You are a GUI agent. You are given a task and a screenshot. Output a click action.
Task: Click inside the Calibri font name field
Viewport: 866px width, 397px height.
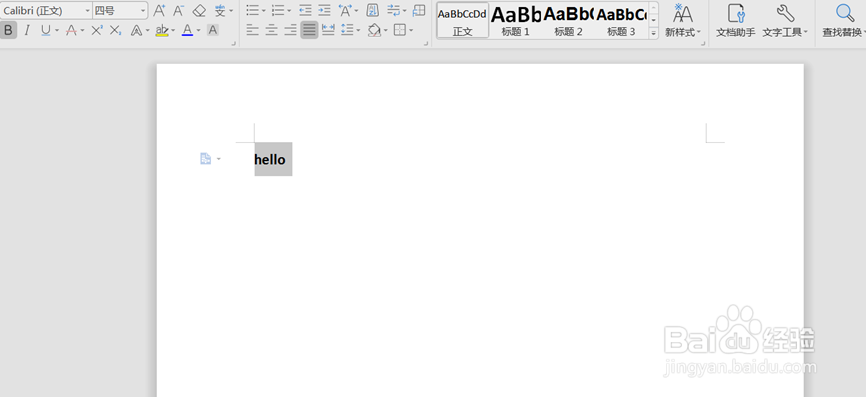click(x=42, y=10)
